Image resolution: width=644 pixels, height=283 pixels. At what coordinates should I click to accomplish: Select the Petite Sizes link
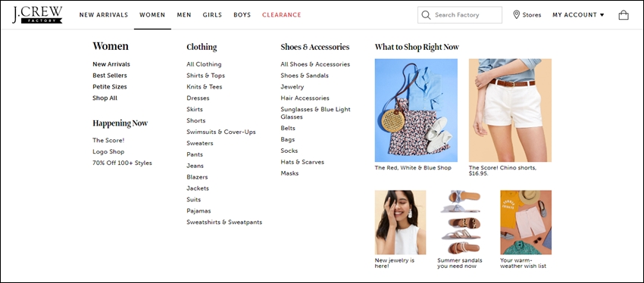point(110,86)
